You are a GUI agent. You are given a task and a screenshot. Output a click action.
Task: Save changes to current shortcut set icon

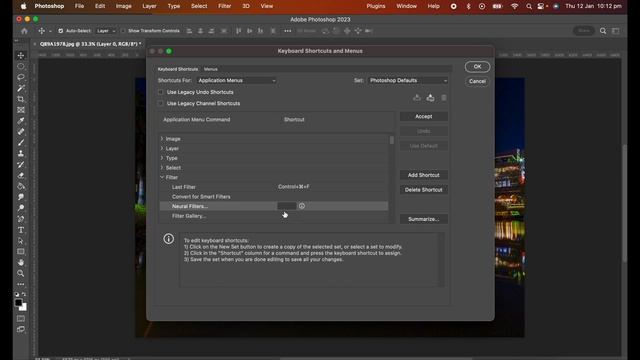(x=416, y=98)
